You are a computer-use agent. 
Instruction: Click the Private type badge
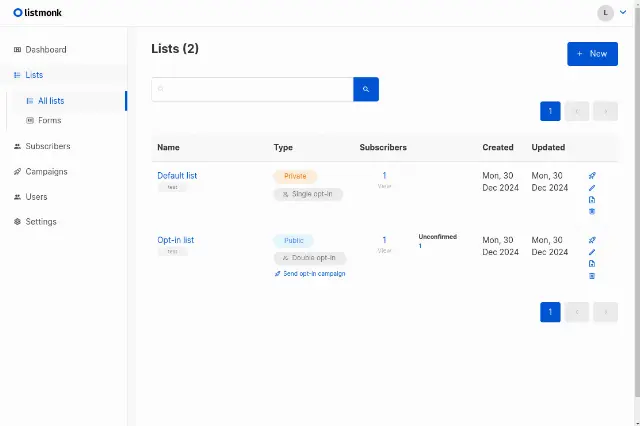click(295, 176)
